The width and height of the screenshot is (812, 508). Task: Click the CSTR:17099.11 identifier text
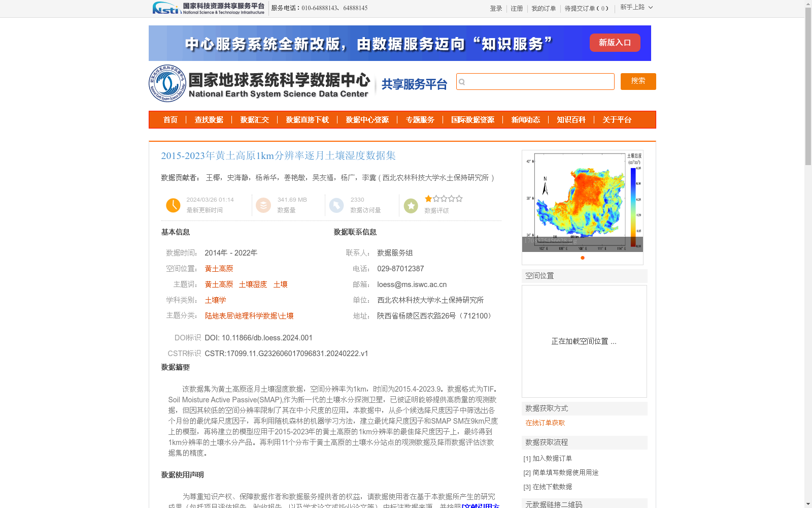[x=286, y=354]
